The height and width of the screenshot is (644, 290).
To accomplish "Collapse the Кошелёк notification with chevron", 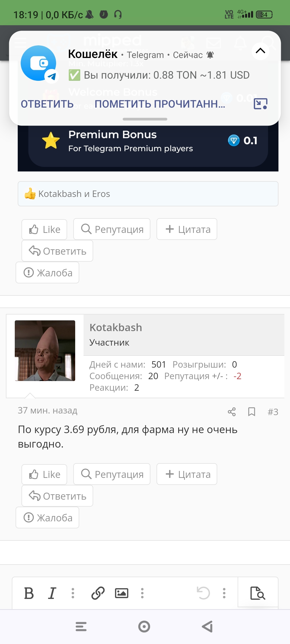I will pyautogui.click(x=260, y=51).
